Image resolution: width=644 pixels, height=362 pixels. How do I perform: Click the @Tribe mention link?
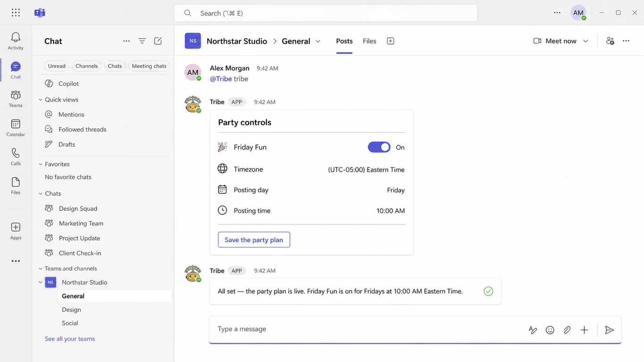tap(221, 79)
